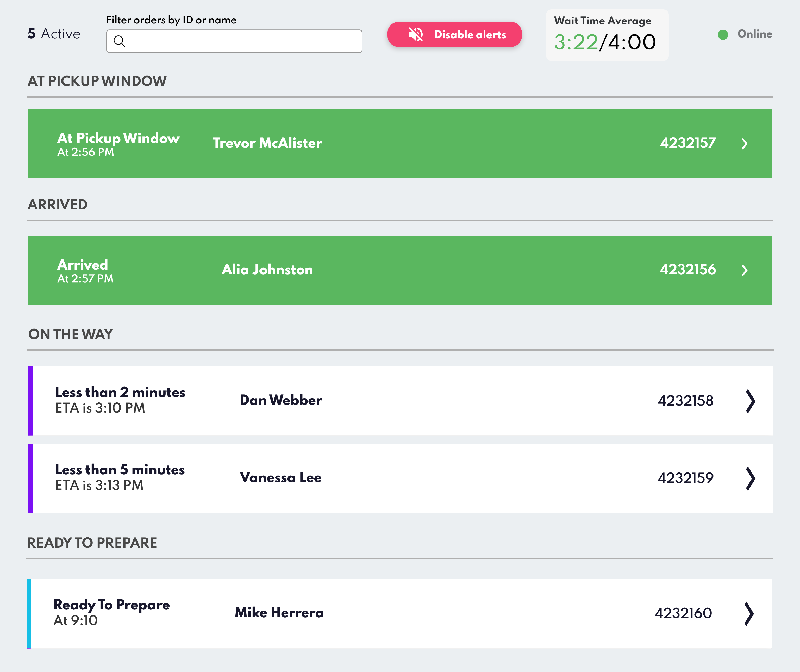Click the blue bar on Mike Herrera's order
This screenshot has height=672, width=800.
pyautogui.click(x=29, y=613)
